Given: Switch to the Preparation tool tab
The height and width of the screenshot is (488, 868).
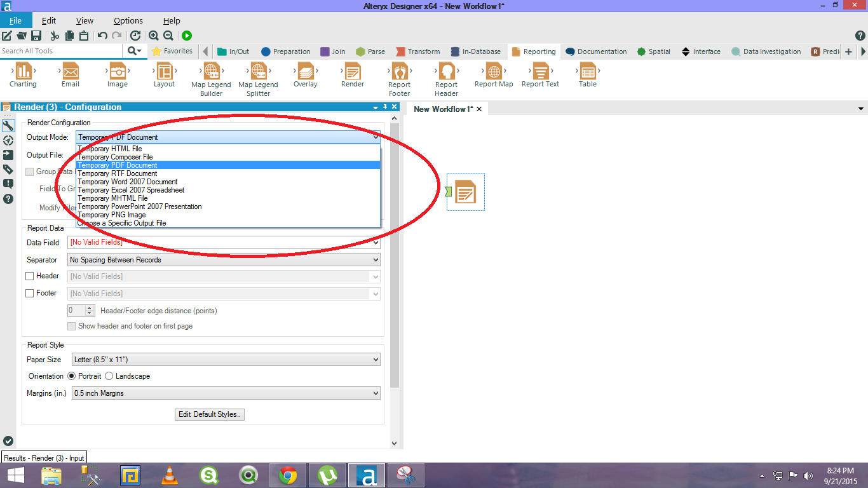Looking at the screenshot, I should [285, 51].
